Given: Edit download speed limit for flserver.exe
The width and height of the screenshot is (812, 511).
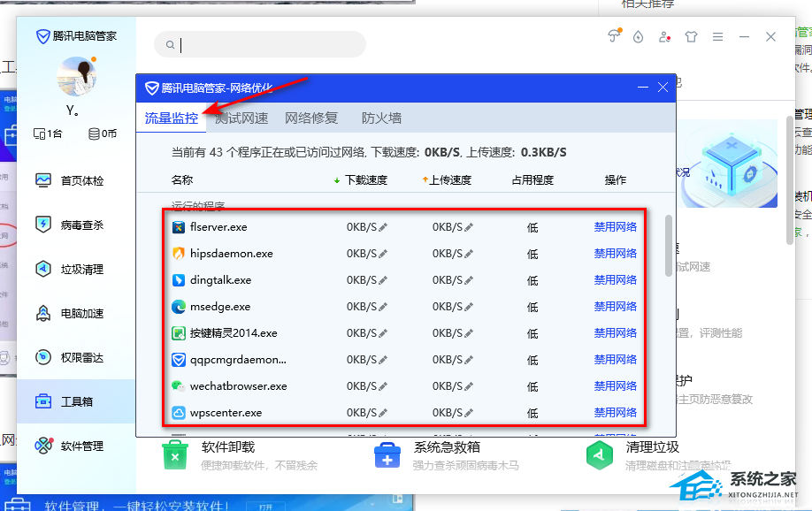Looking at the screenshot, I should (383, 226).
